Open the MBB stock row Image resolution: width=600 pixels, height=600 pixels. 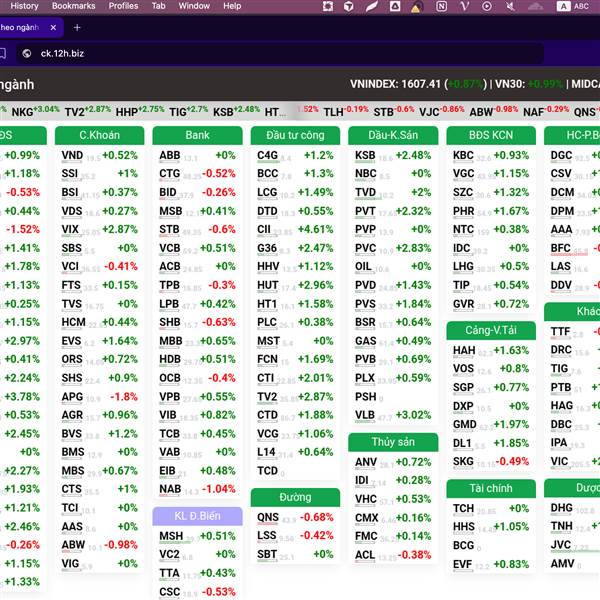(x=197, y=341)
